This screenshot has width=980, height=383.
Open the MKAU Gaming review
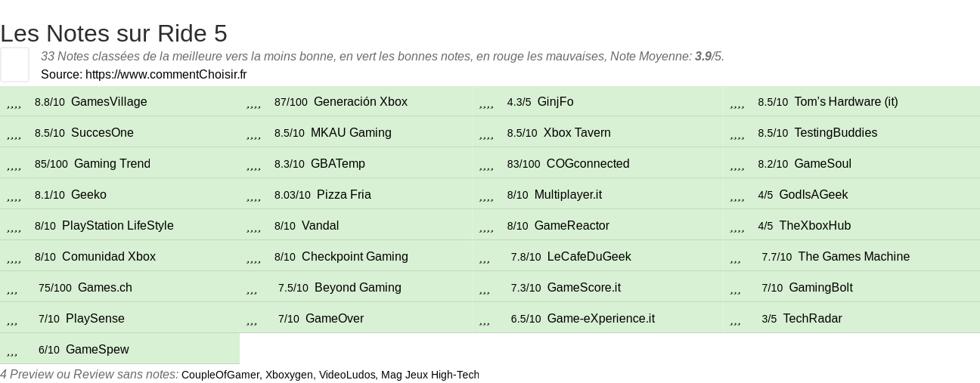click(x=351, y=133)
